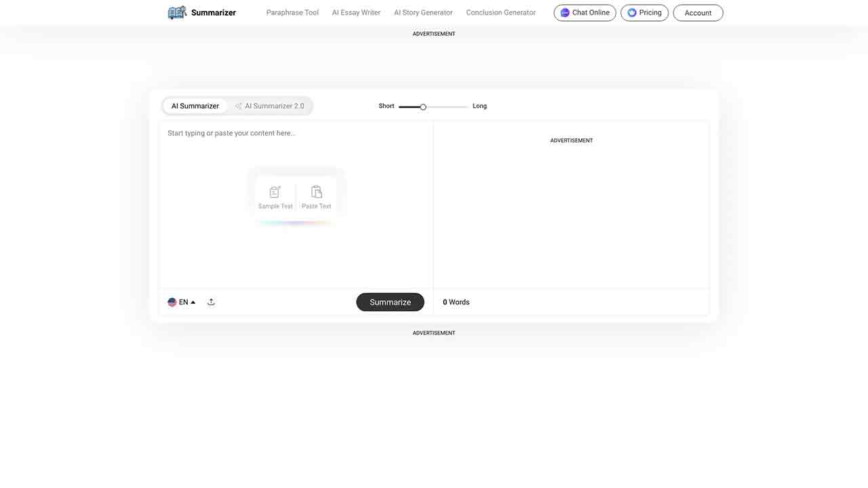Switch to the AI Summarizer tab

point(195,106)
